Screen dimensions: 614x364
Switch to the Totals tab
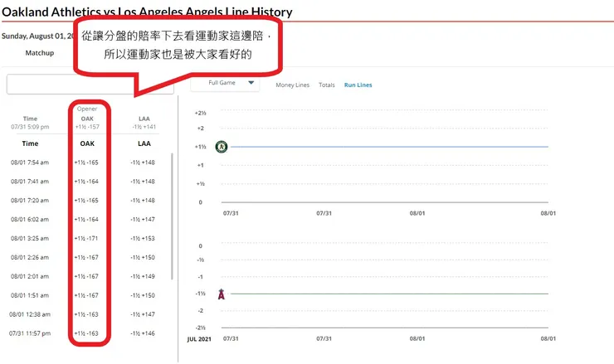[327, 85]
